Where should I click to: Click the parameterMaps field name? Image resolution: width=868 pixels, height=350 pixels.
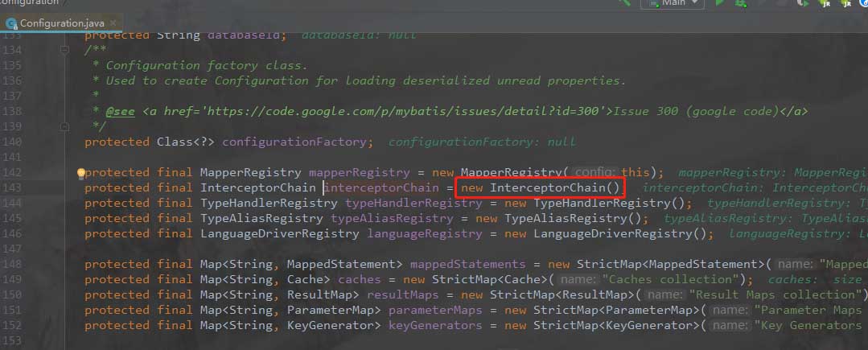(435, 310)
